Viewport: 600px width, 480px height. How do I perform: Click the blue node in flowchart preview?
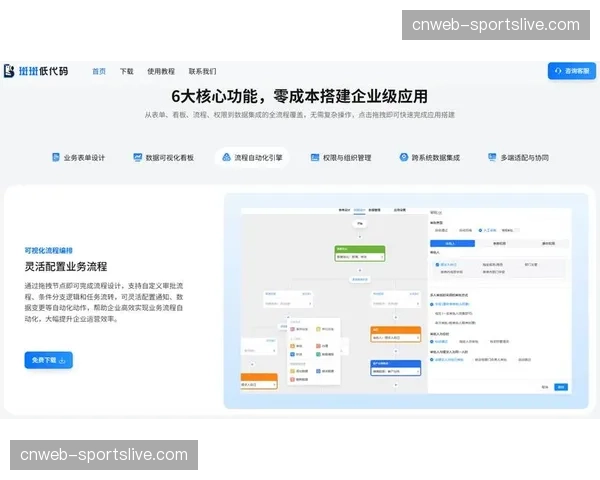coord(396,368)
